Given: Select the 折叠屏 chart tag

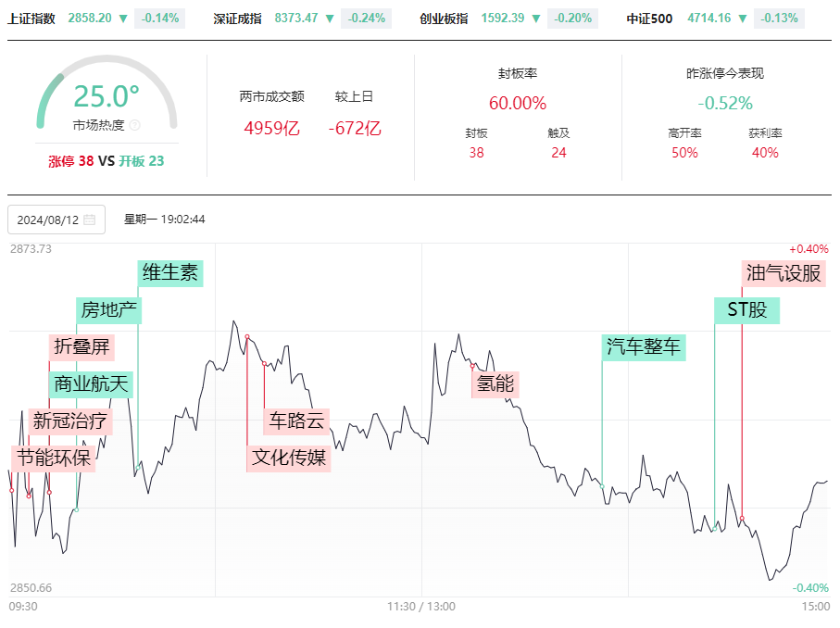Looking at the screenshot, I should click(81, 347).
